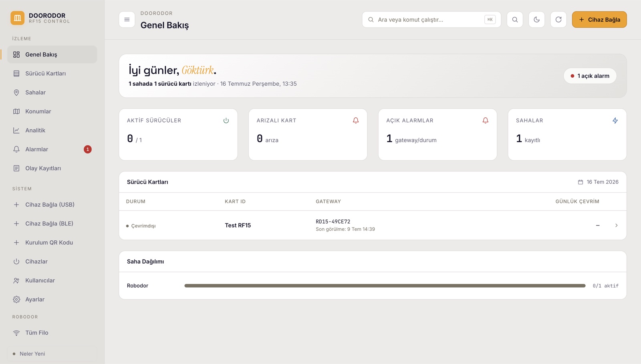Refresh the dashboard with reload icon
Viewport: 641px width, 364px height.
pyautogui.click(x=558, y=20)
